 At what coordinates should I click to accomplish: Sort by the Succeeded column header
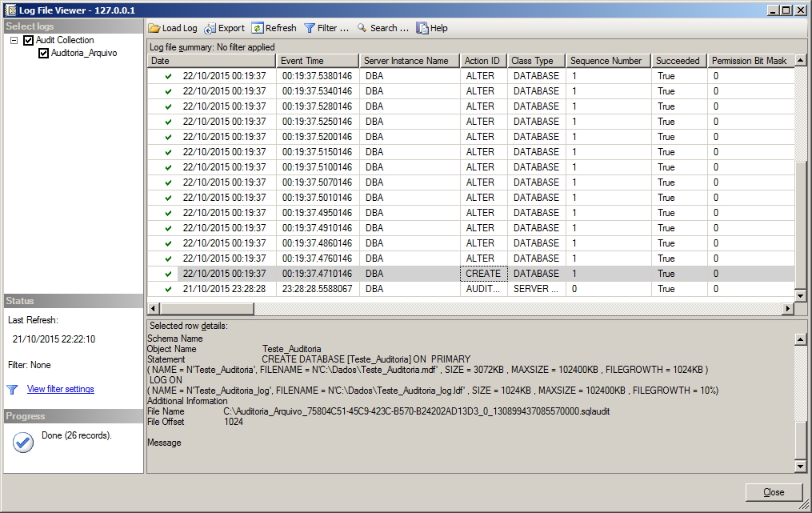679,61
